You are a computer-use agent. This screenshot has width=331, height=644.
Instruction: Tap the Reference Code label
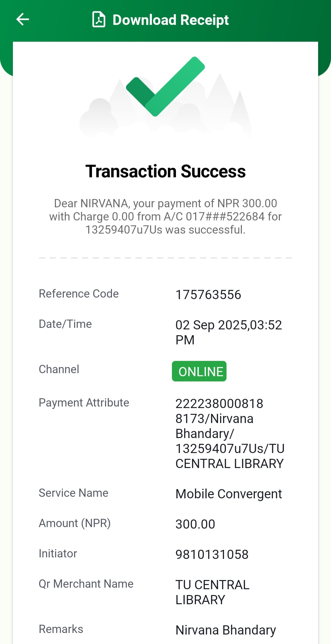tap(79, 294)
